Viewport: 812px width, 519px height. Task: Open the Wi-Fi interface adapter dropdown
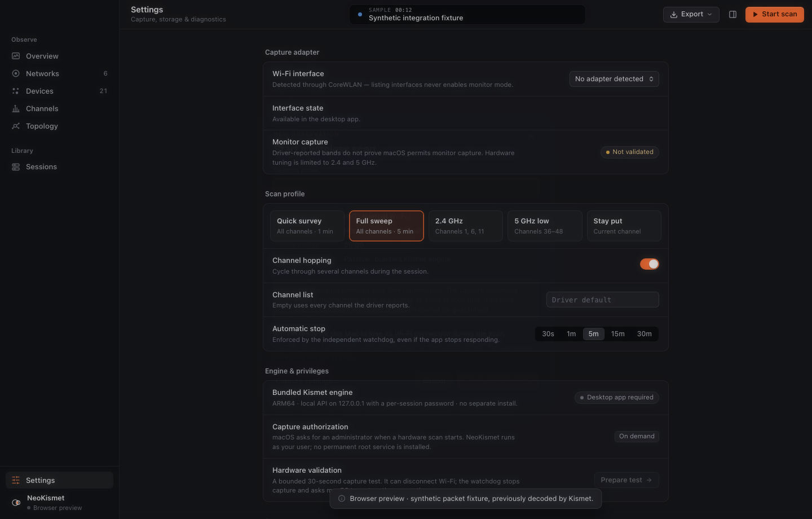pyautogui.click(x=614, y=79)
